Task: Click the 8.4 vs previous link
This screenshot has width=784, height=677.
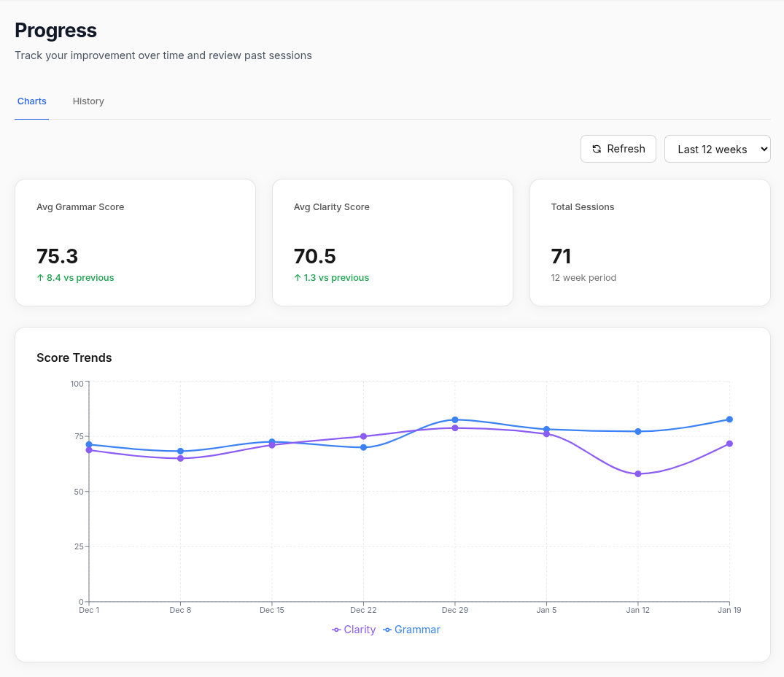Action: [x=75, y=278]
